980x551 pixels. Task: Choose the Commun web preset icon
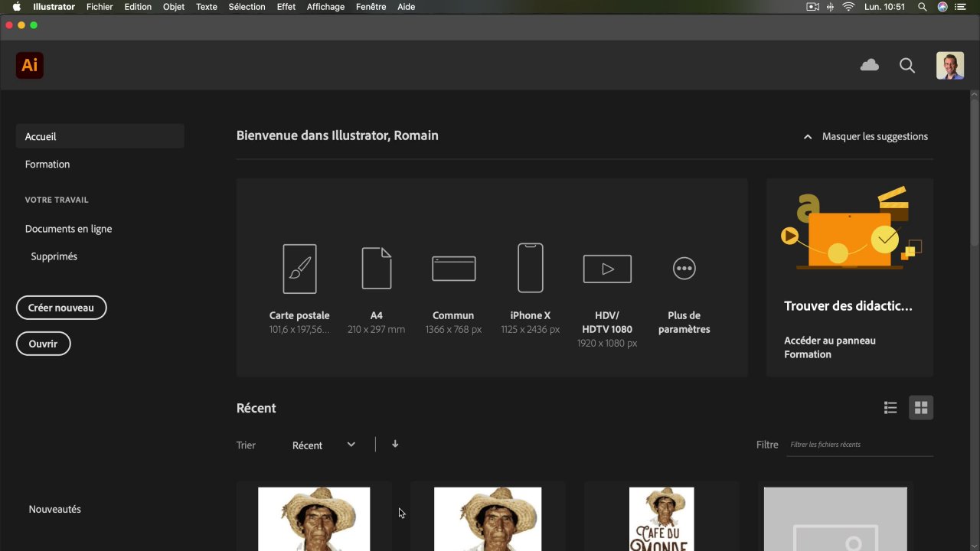pyautogui.click(x=453, y=269)
